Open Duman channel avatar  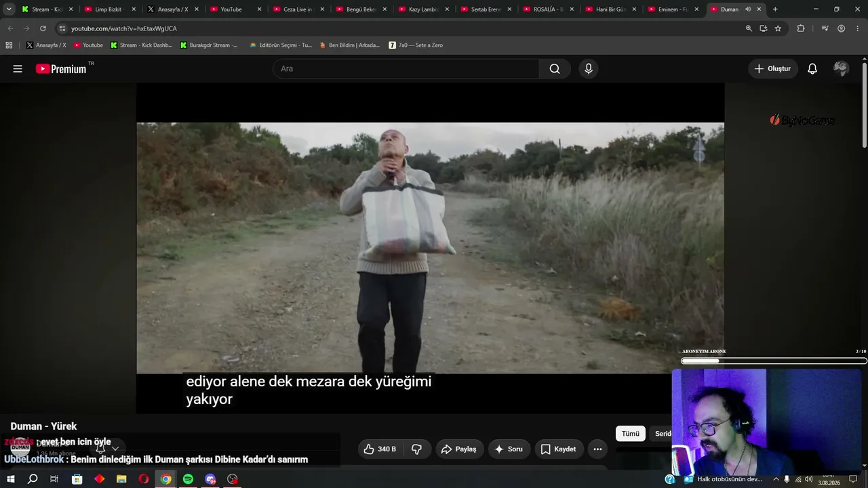coord(20,448)
